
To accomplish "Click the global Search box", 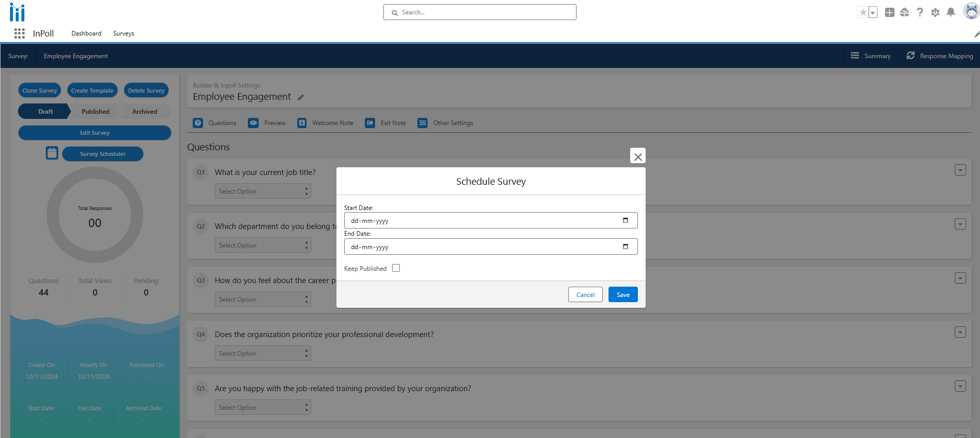I will pyautogui.click(x=480, y=12).
